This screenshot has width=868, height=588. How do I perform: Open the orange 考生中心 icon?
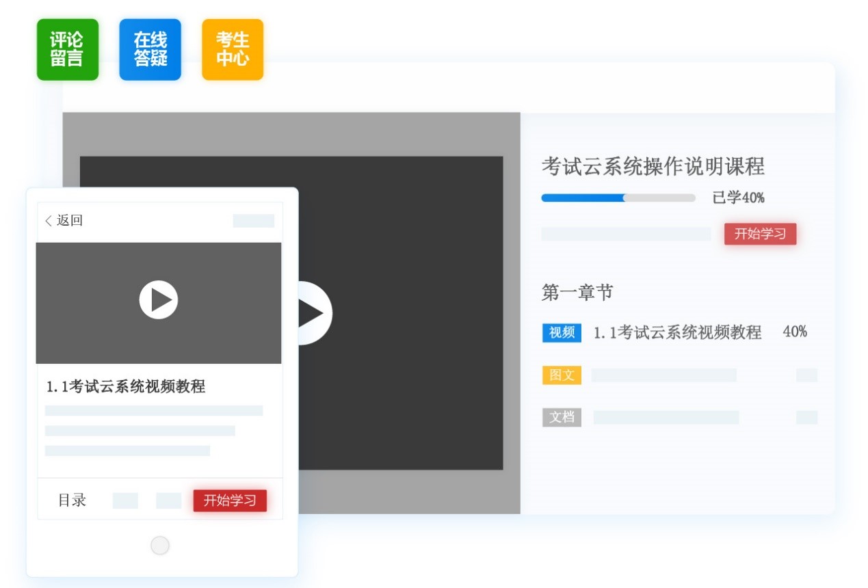tap(233, 50)
